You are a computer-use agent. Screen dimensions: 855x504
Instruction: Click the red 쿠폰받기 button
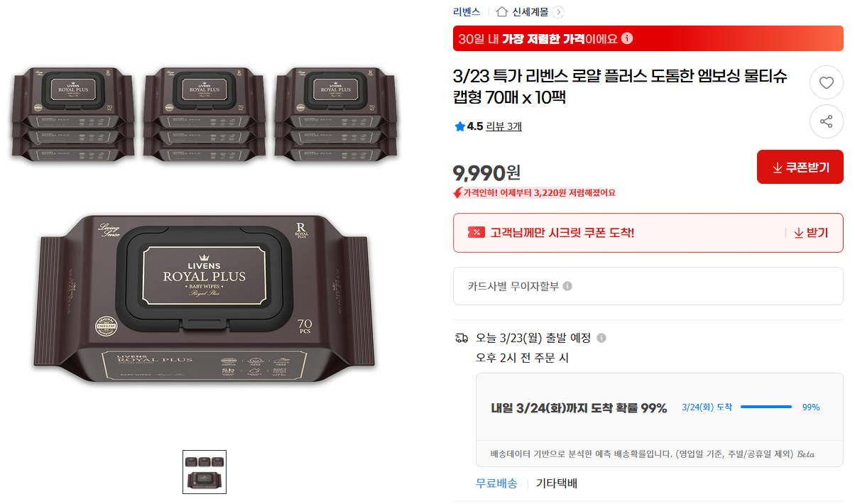tap(800, 168)
